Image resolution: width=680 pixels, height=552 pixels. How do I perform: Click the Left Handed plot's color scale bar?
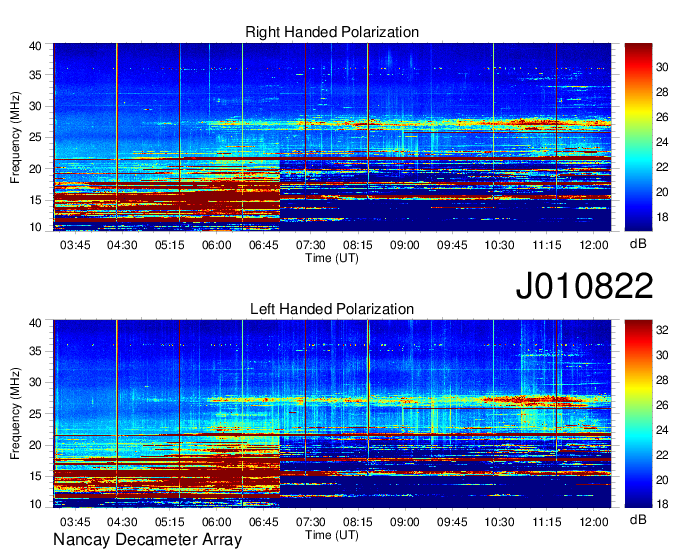coord(638,414)
